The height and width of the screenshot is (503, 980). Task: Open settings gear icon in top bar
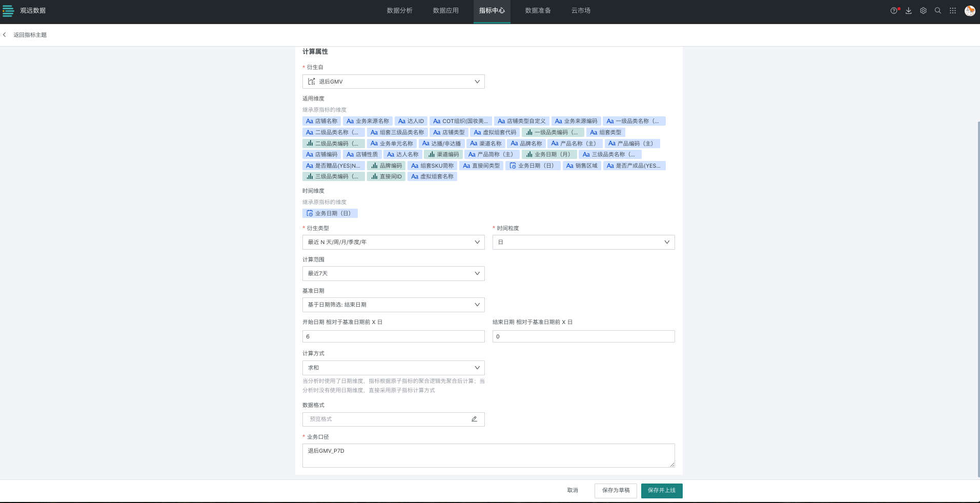pyautogui.click(x=923, y=11)
